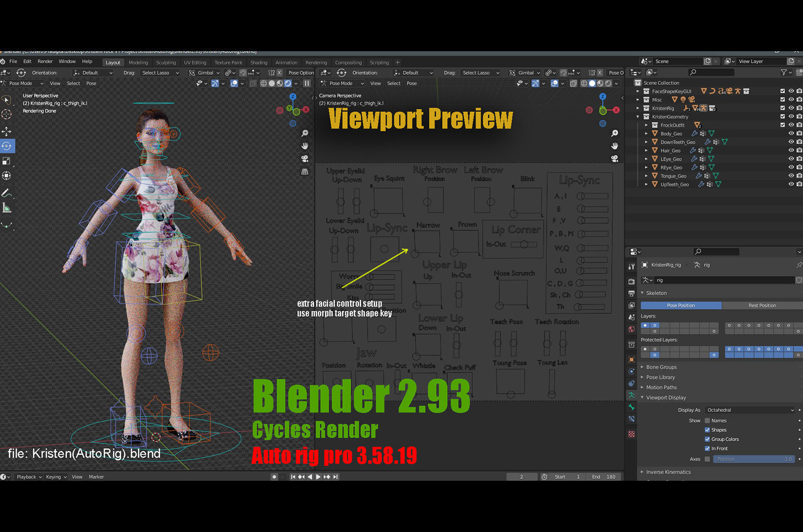Expand the Pose Library panel

(x=660, y=377)
